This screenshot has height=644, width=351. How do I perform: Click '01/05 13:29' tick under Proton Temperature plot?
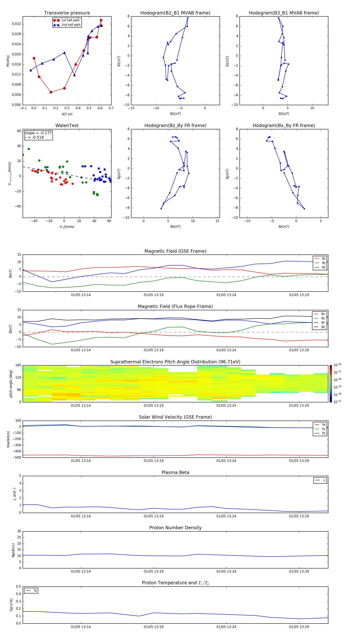point(299,627)
